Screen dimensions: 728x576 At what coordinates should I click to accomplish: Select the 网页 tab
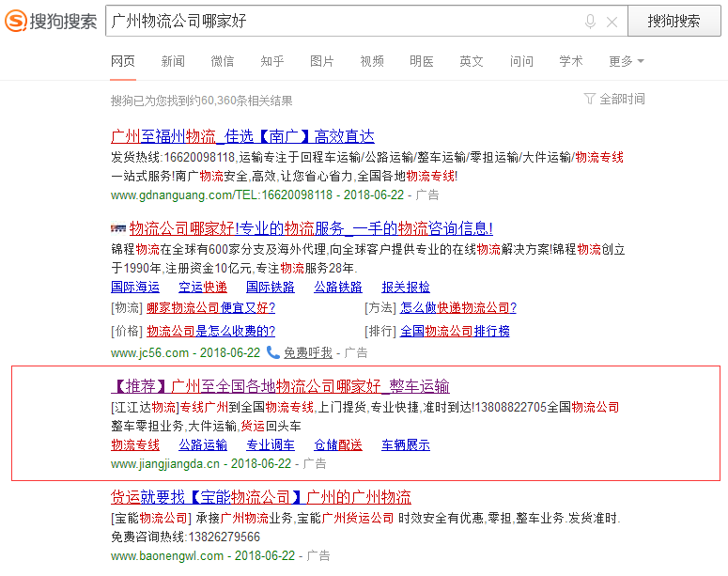123,61
